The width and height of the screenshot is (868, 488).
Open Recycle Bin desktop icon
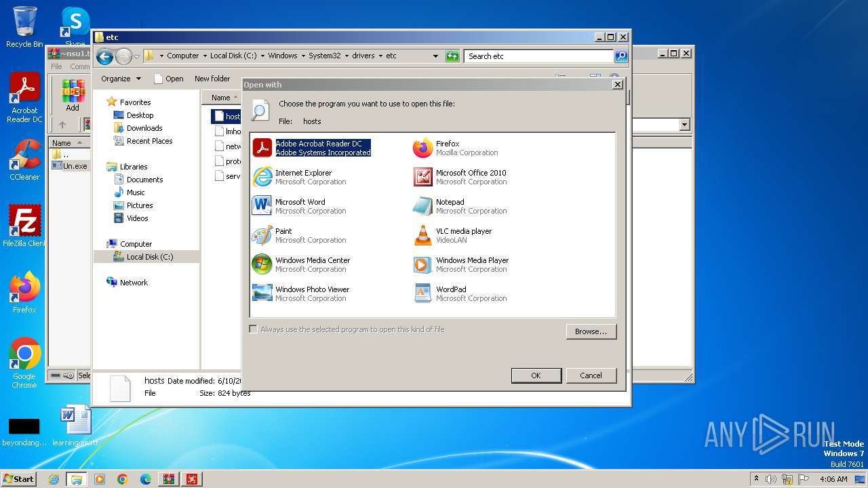tap(24, 27)
